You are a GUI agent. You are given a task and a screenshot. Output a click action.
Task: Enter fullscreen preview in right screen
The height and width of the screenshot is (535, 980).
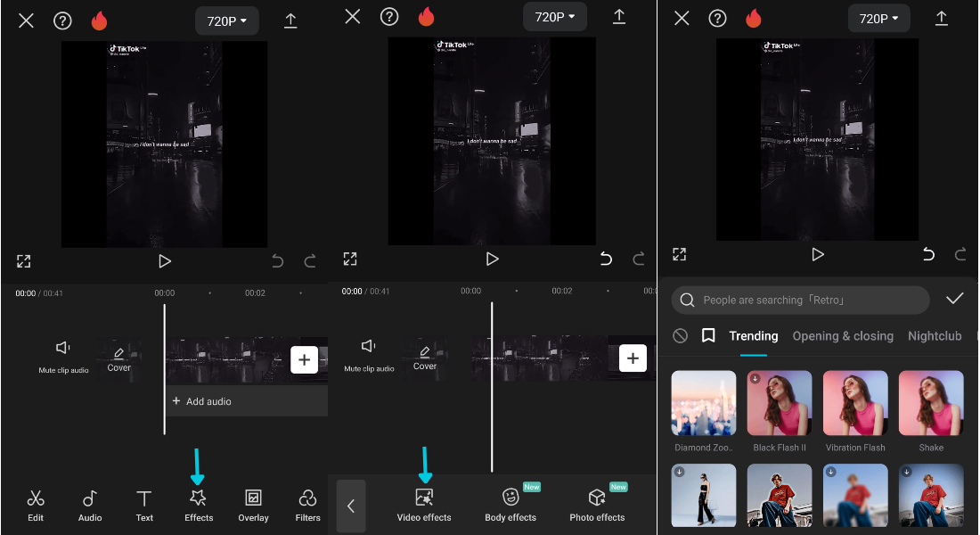680,254
